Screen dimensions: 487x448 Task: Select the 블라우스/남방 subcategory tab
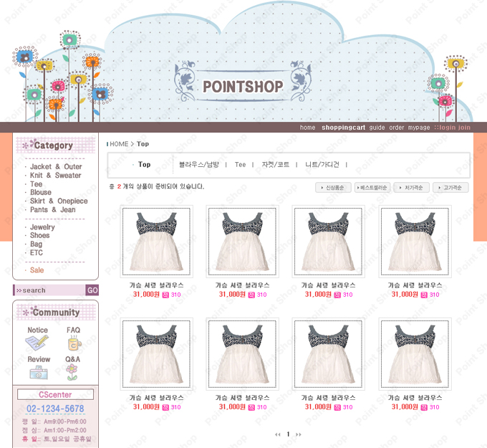click(x=199, y=164)
